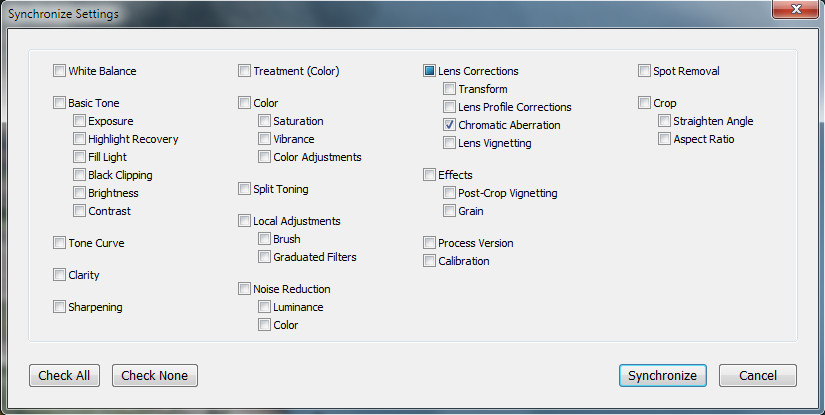Check the Process Version box
Screen dimensions: 825x415
[429, 242]
